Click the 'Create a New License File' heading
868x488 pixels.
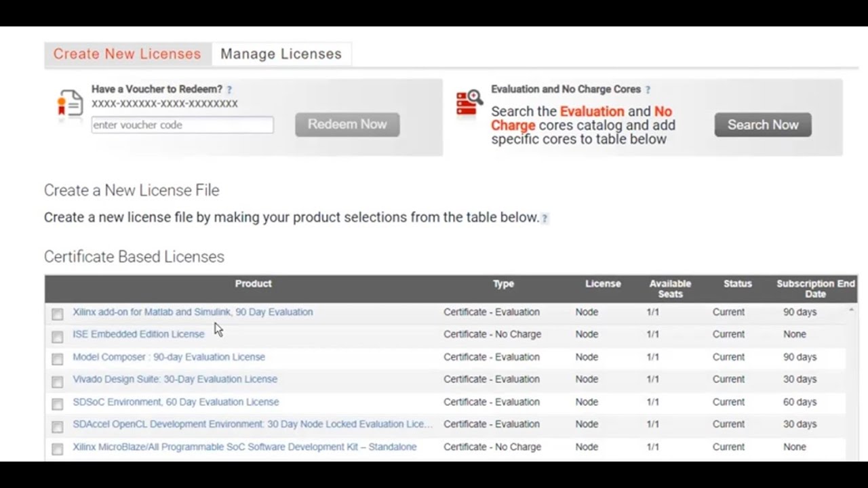(132, 190)
